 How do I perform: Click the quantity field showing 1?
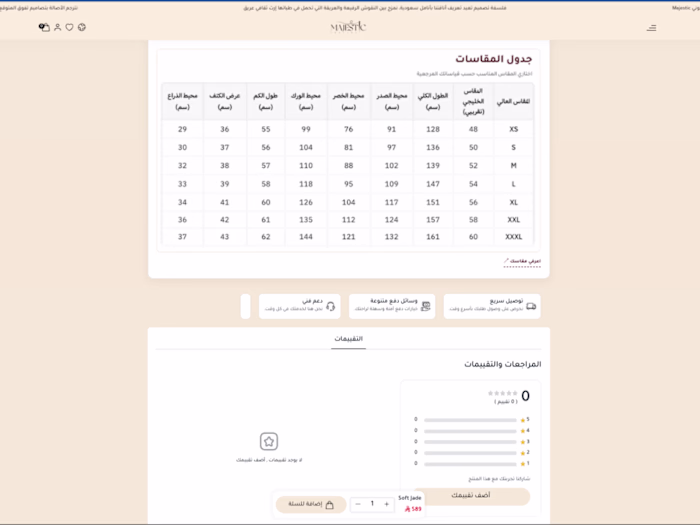(x=372, y=504)
